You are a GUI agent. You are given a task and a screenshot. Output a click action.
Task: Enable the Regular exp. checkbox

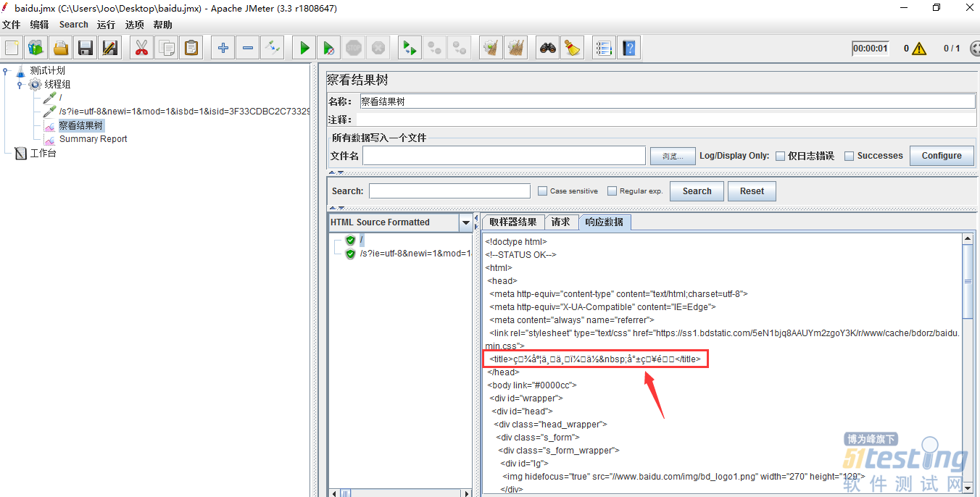pyautogui.click(x=612, y=191)
